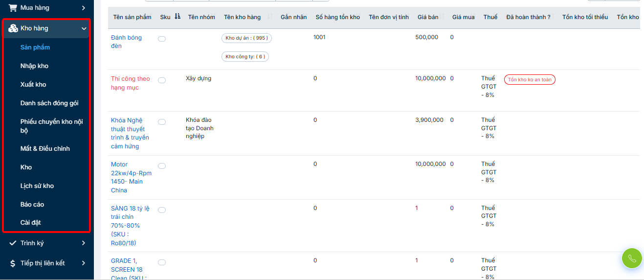Click the Tiếp thị liên kết dollar icon
This screenshot has width=644, height=280.
point(13,263)
